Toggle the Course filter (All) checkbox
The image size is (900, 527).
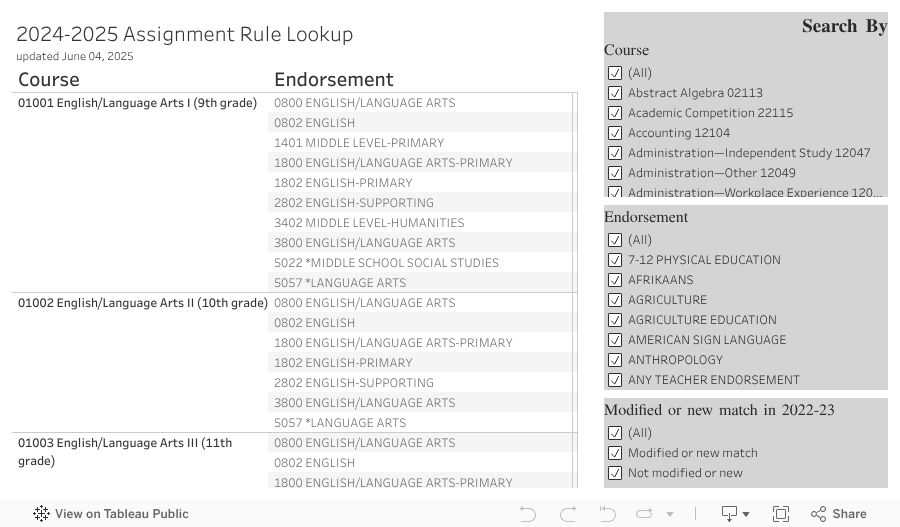pos(615,73)
